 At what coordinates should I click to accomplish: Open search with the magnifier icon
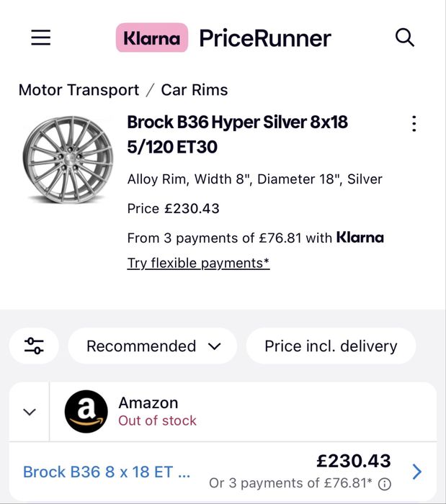click(405, 37)
